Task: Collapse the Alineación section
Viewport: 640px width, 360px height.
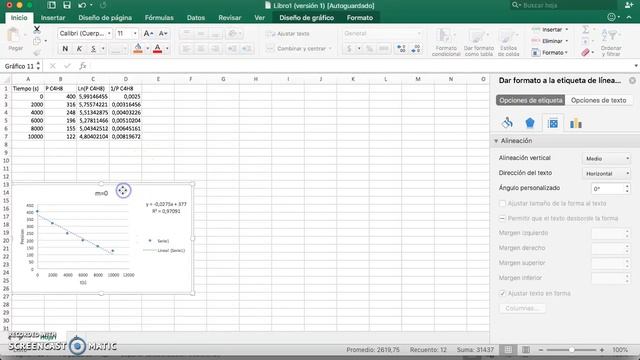Action: tap(496, 141)
